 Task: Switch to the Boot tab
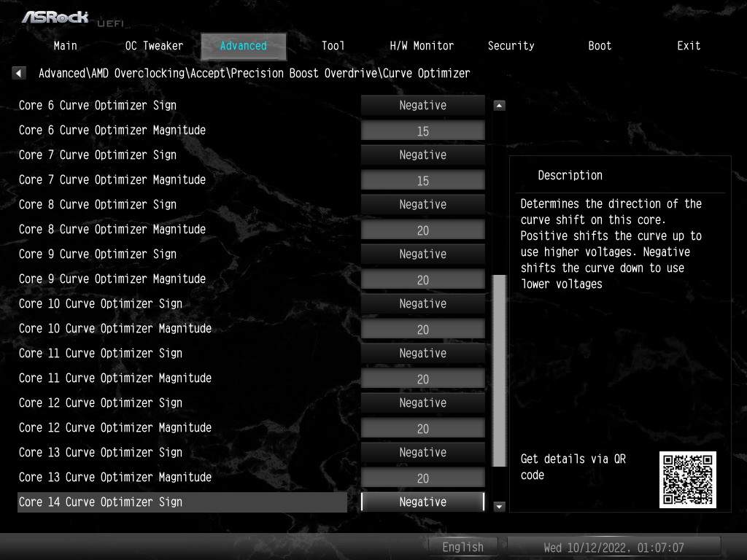(x=600, y=46)
